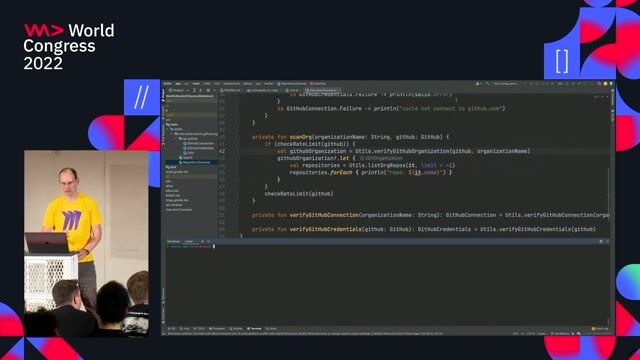Open the Event Log in status area
The width and height of the screenshot is (640, 360).
(600, 329)
